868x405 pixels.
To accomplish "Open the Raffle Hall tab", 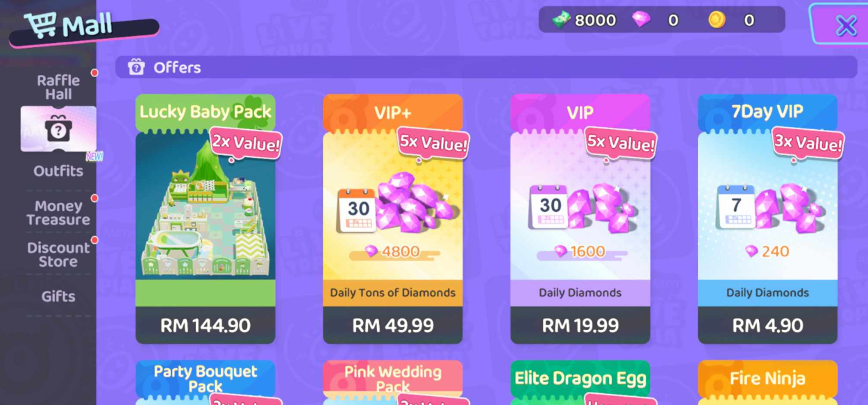I will click(58, 88).
